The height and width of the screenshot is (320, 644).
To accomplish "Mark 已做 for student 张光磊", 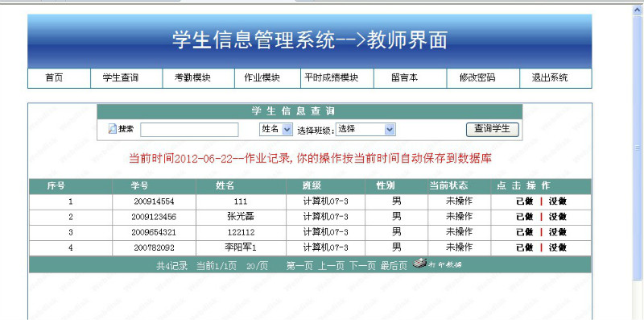I will click(525, 216).
